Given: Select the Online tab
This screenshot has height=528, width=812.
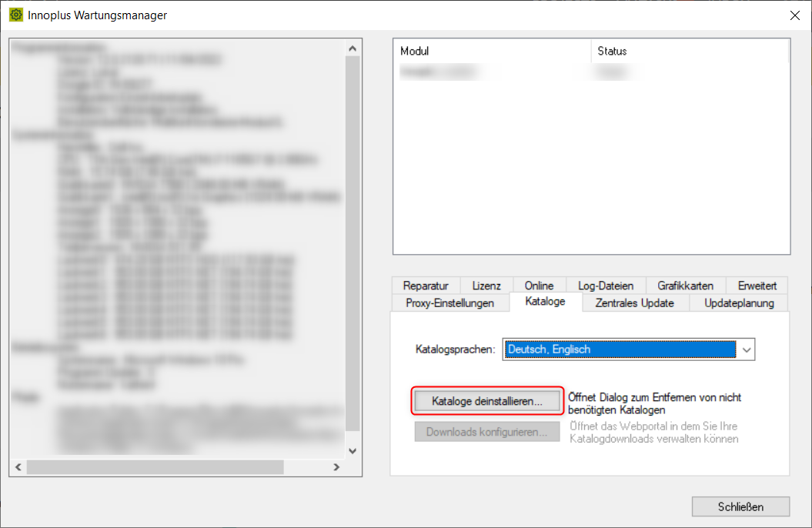Looking at the screenshot, I should click(x=539, y=286).
